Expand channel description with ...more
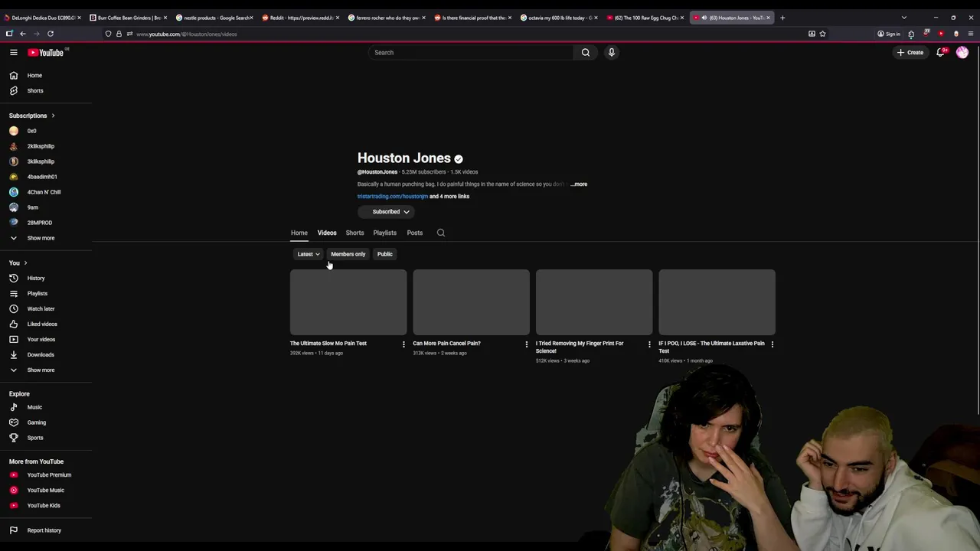980x551 pixels. (x=579, y=184)
